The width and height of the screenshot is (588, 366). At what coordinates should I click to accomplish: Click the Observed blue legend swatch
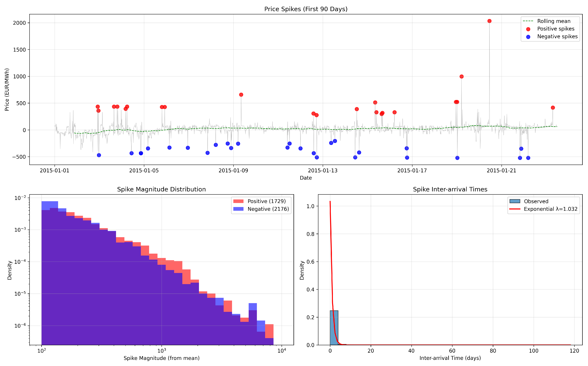click(x=515, y=201)
